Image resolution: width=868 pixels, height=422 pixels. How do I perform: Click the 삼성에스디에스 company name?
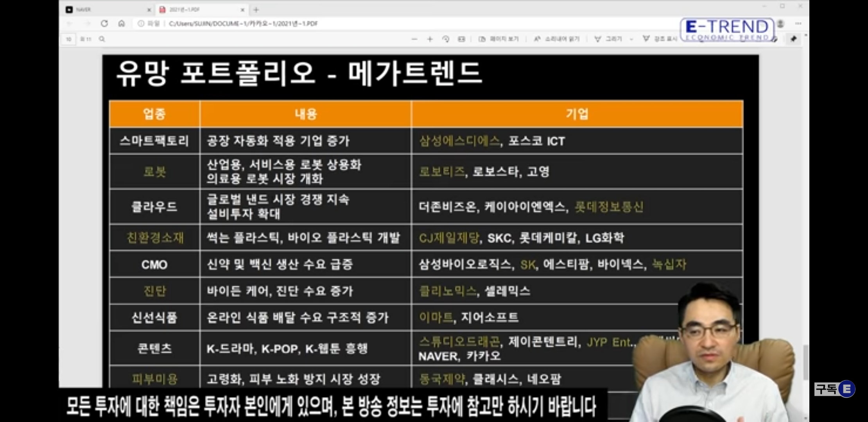coord(459,141)
